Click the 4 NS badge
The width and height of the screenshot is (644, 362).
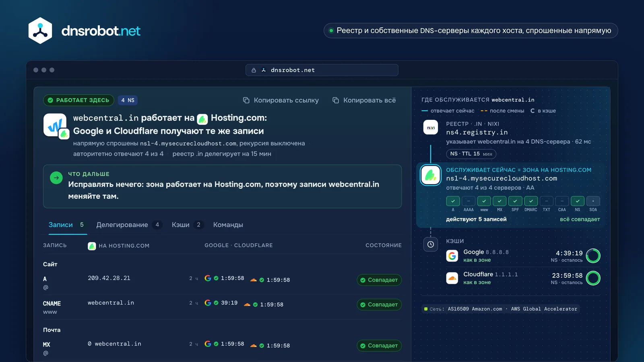coord(128,100)
